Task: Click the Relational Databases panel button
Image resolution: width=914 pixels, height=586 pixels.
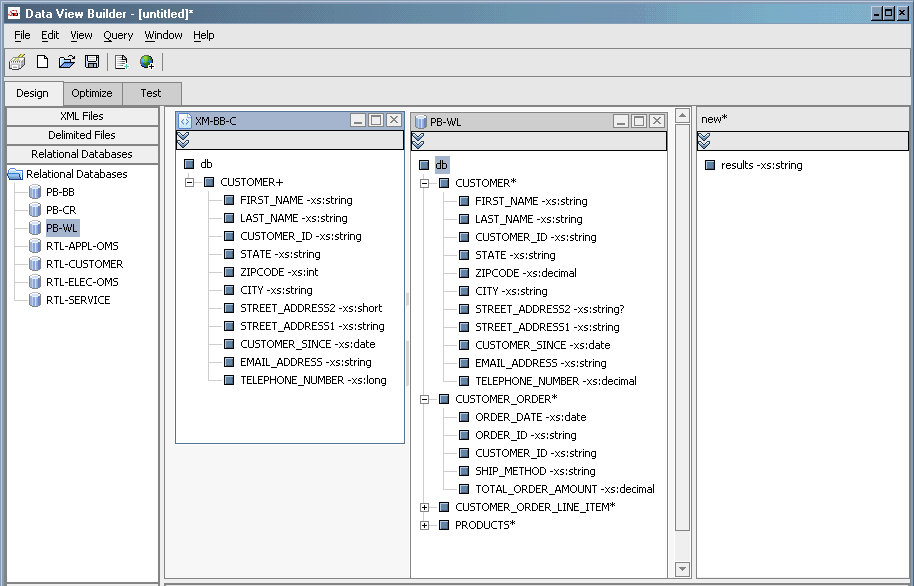Action: [x=82, y=155]
